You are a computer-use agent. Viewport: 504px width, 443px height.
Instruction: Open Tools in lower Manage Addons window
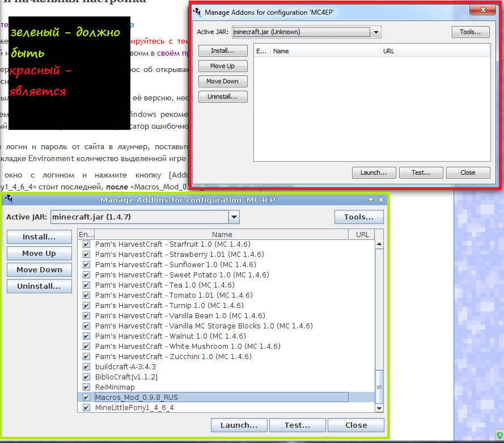[359, 217]
